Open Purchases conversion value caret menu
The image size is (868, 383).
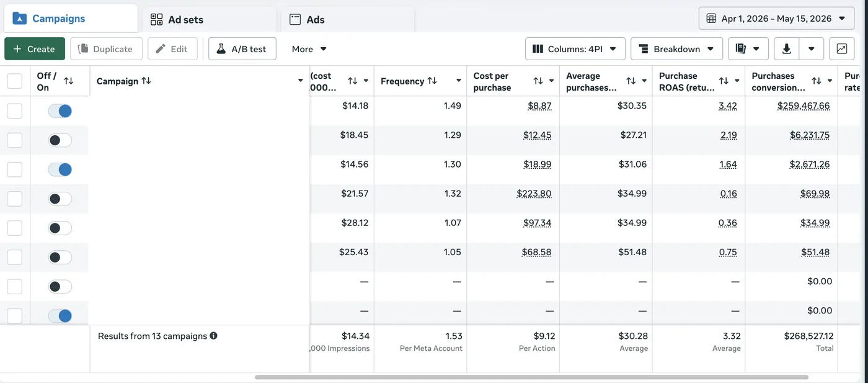coord(830,81)
